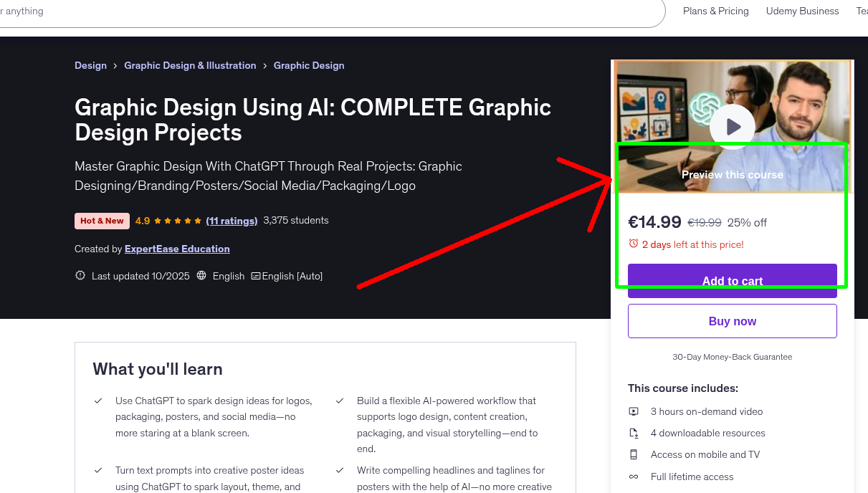Click the Buy now button
This screenshot has height=493, width=868.
tap(732, 321)
